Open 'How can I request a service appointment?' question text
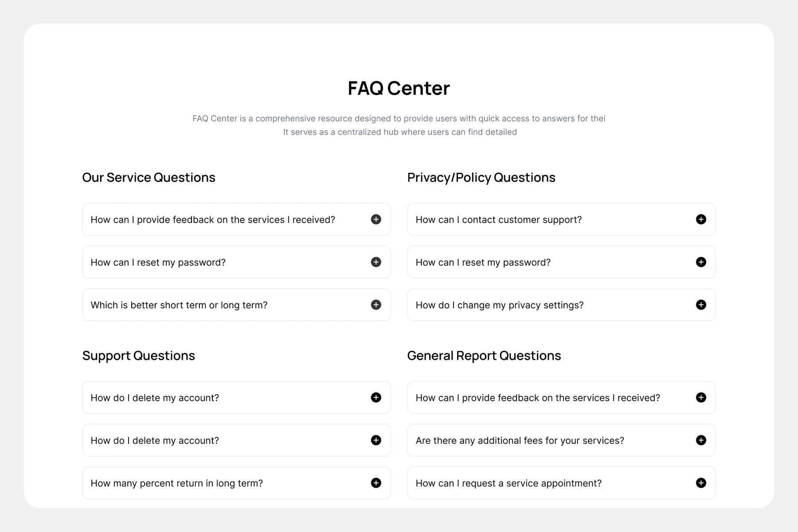 (x=509, y=483)
